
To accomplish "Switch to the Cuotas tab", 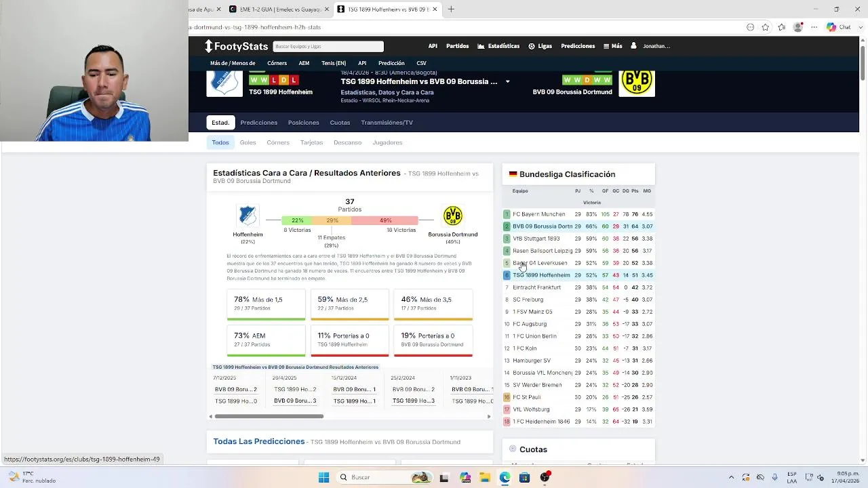I will point(340,123).
